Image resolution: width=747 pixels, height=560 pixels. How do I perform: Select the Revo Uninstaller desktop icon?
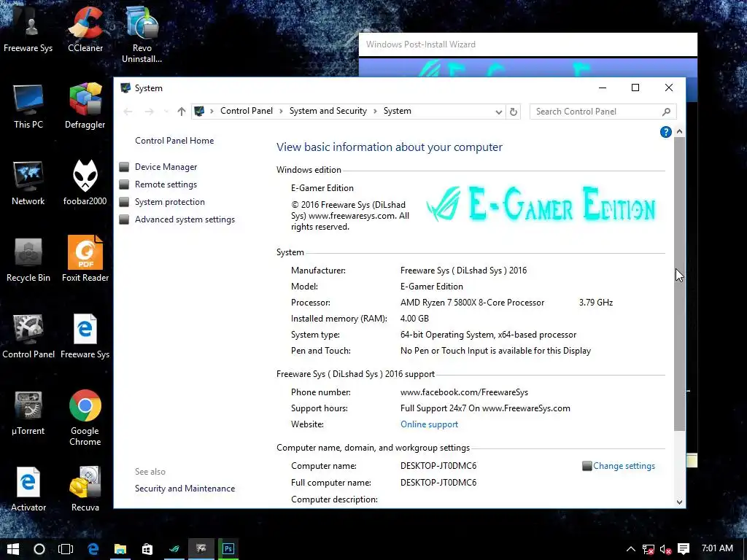coord(142,34)
